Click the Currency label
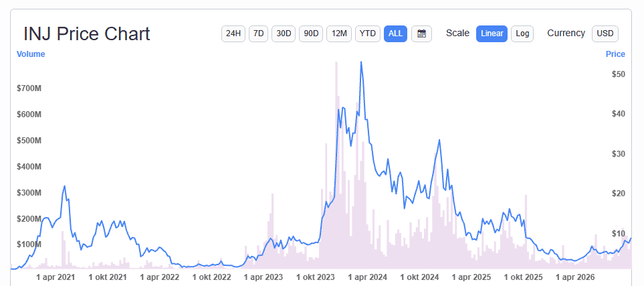644x286 pixels. [x=566, y=33]
